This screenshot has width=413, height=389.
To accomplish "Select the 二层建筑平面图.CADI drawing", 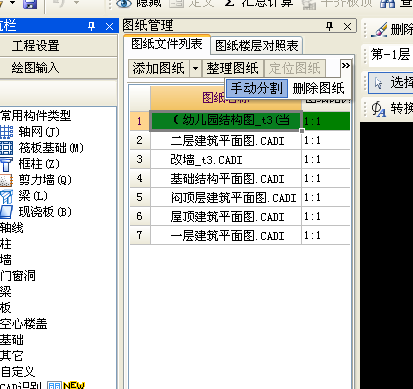I will (226, 140).
